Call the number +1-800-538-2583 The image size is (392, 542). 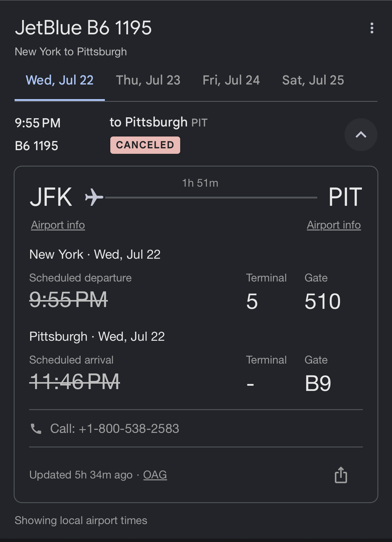(115, 429)
